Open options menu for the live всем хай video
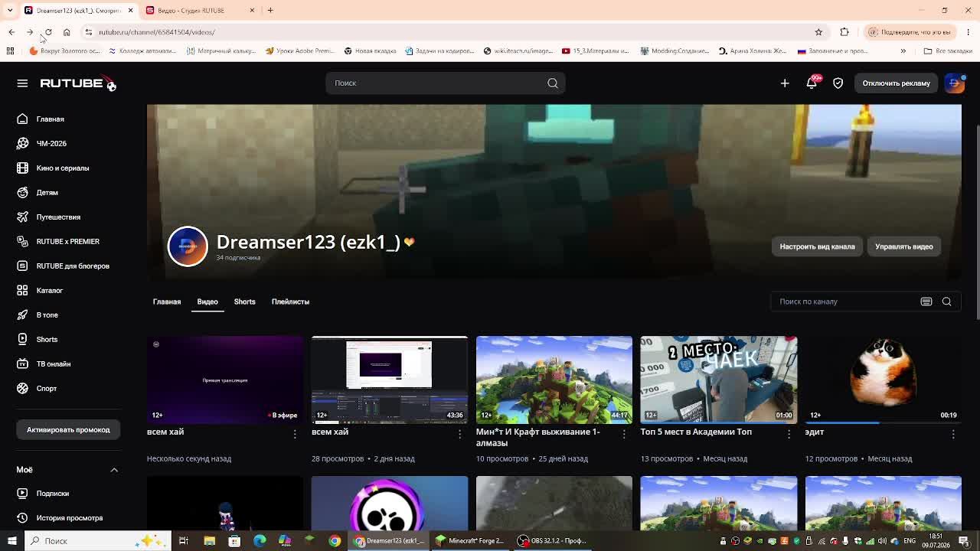 pyautogui.click(x=295, y=434)
